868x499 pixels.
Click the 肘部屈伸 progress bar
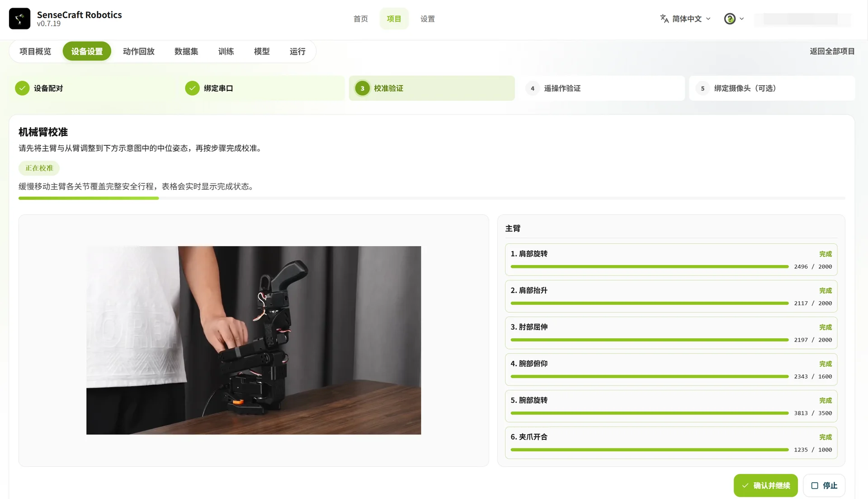click(x=649, y=340)
